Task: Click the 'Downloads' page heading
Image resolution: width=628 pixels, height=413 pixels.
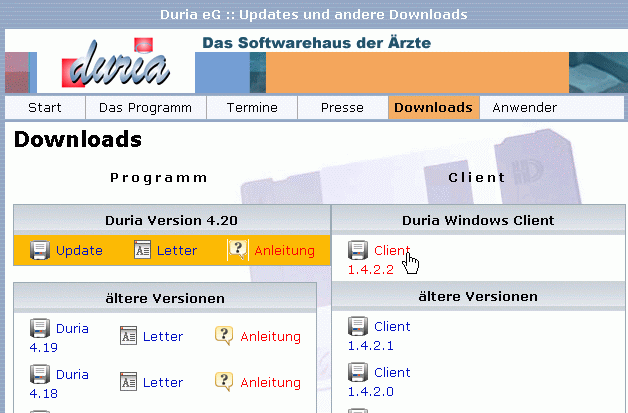Action: [x=78, y=139]
